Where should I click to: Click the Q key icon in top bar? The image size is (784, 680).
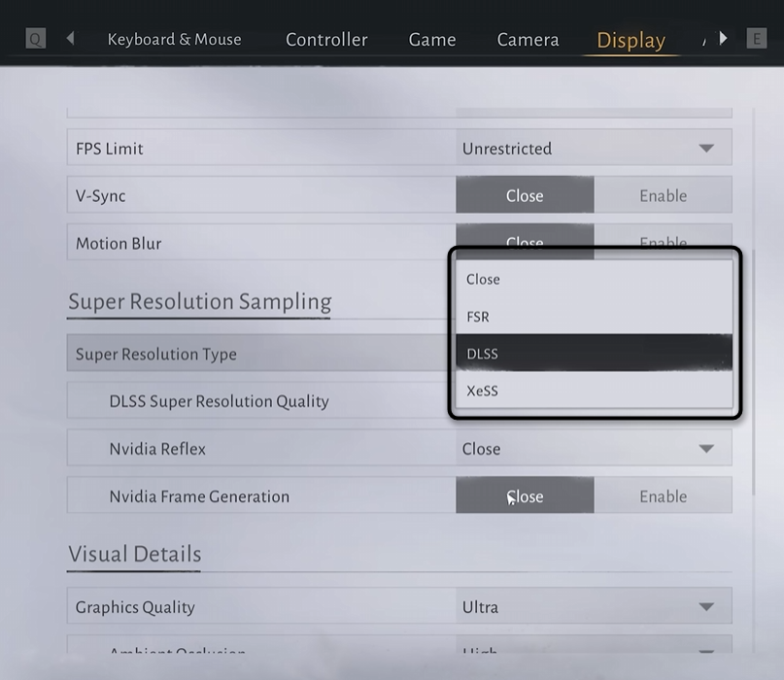tap(36, 39)
